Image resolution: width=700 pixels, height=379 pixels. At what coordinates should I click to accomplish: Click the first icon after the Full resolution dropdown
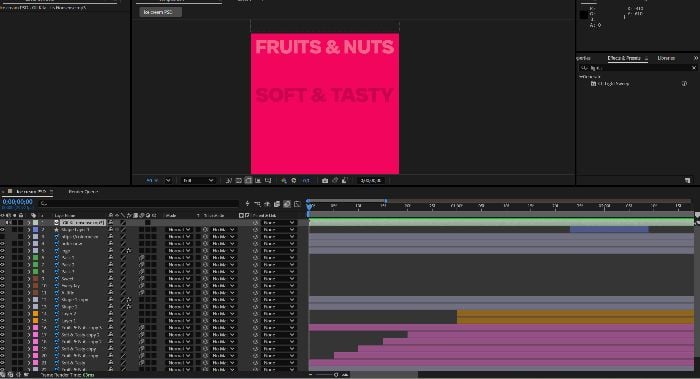(229, 180)
